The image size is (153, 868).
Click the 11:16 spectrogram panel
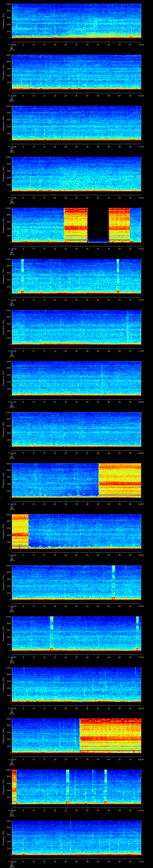tap(77, 123)
